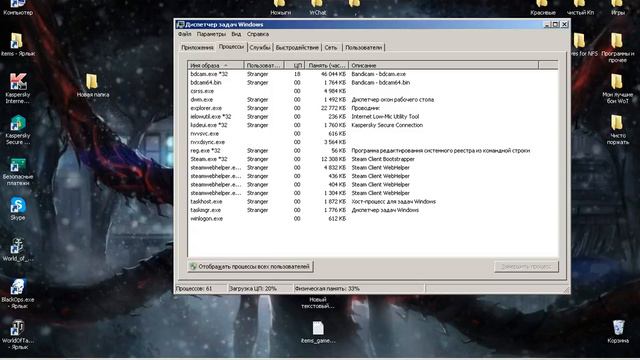This screenshot has height=360, width=640.
Task: Select steamwebhelper row with 1 304 КБ
Action: pos(373,193)
